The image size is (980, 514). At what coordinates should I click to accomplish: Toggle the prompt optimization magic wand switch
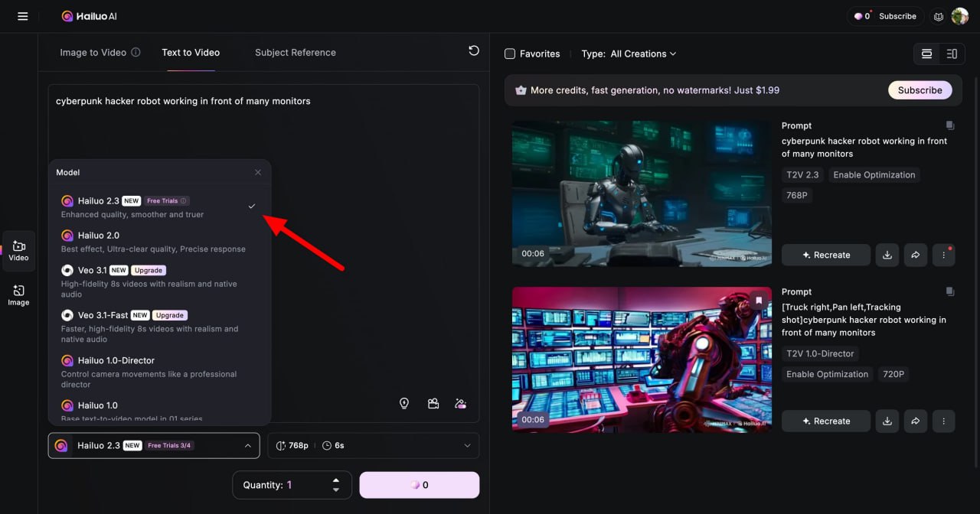click(x=461, y=403)
